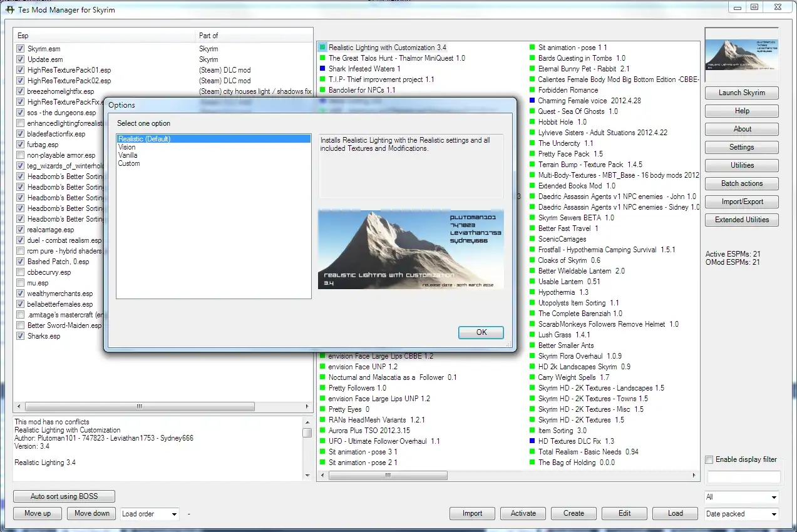Click the blue icon beside Shark Infested Waters
Screen dimensions: 797x532
pos(322,68)
